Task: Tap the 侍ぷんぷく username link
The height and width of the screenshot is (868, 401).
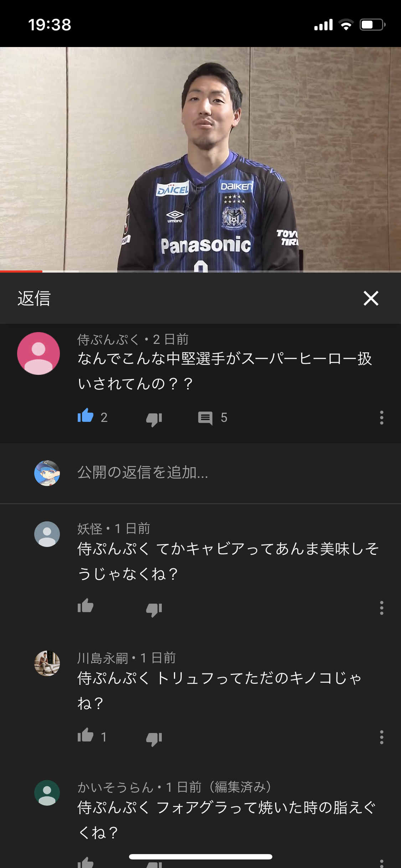Action: point(108,340)
